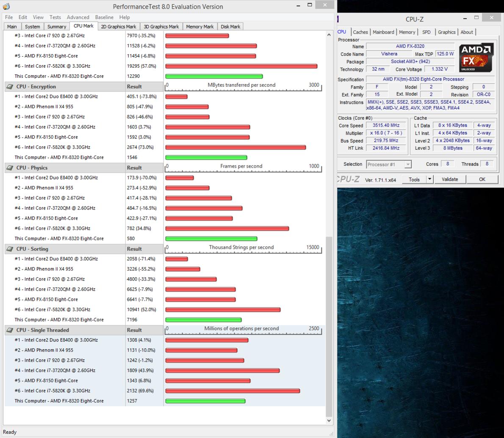504x438 pixels.
Task: Click the Multiplier value x 16.0
Action: pos(386,133)
